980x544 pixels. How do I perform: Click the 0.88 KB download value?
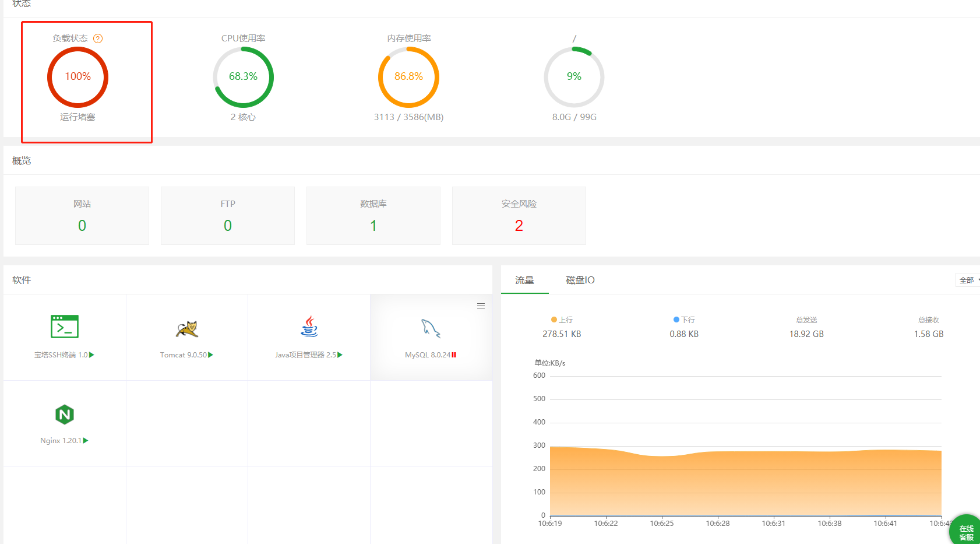tap(684, 334)
